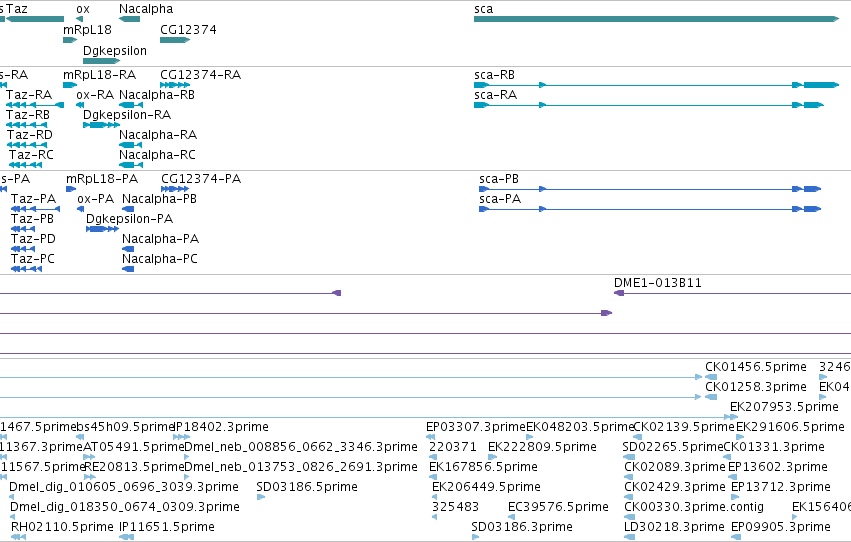
Task: Select the 220371 feature label
Action: tap(453, 447)
